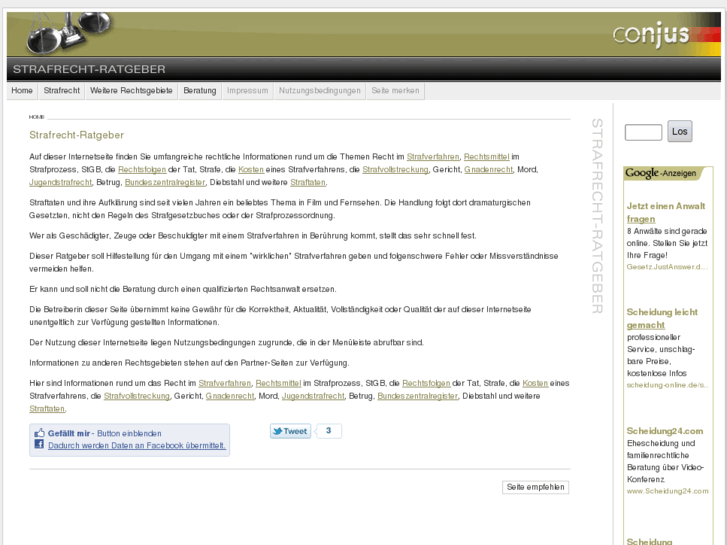
Task: Open the Nutzungsbedingungen menu item
Action: 319,90
